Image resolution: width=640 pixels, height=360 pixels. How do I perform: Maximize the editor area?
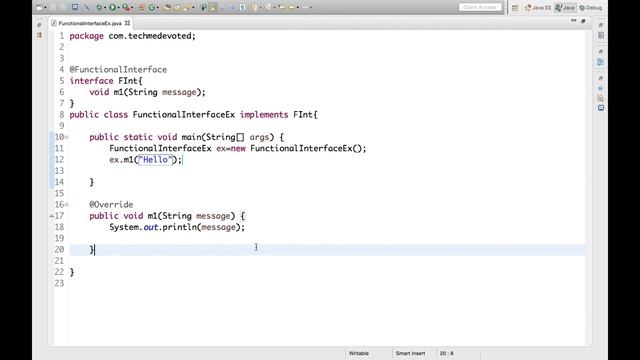tap(583, 21)
